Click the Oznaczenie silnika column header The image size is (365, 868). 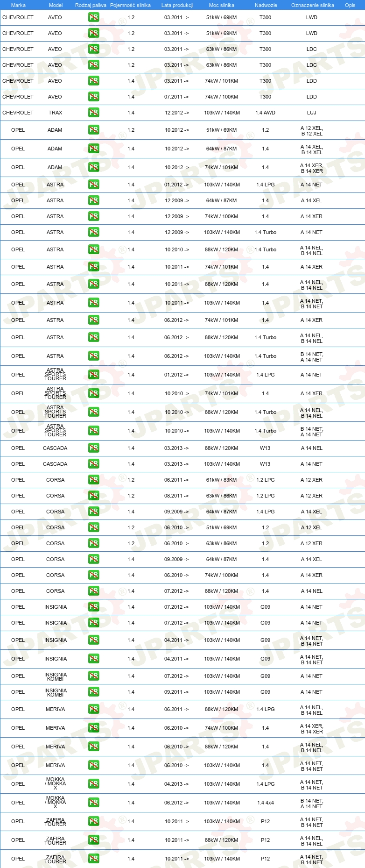313,5
